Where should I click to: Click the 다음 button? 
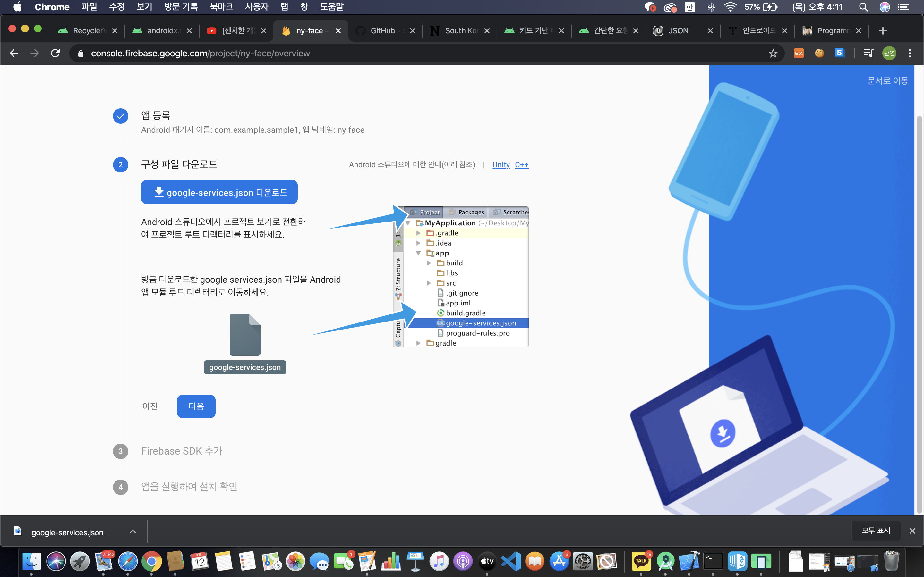coord(196,406)
